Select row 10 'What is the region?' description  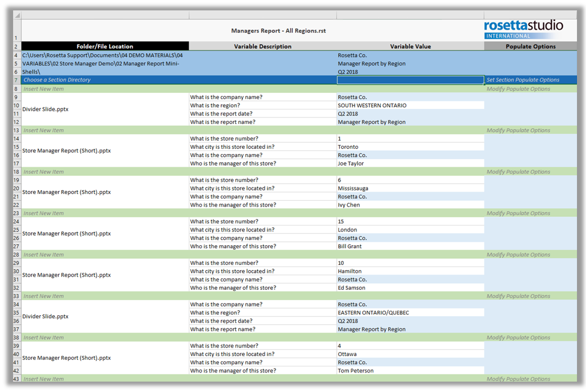click(x=263, y=105)
